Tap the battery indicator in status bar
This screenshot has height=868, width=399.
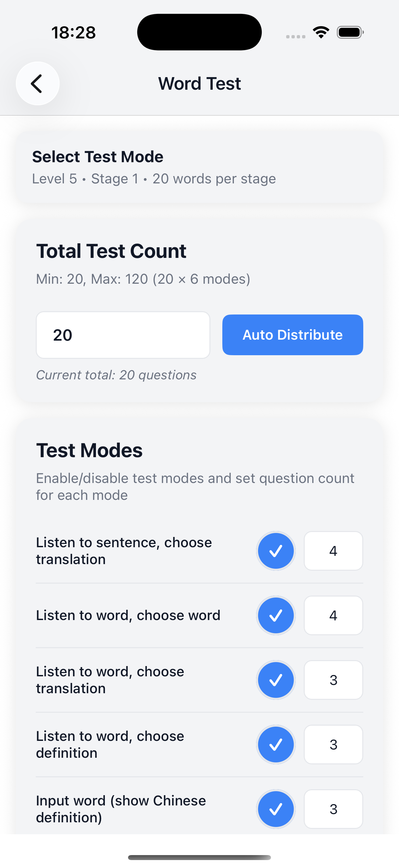click(349, 32)
